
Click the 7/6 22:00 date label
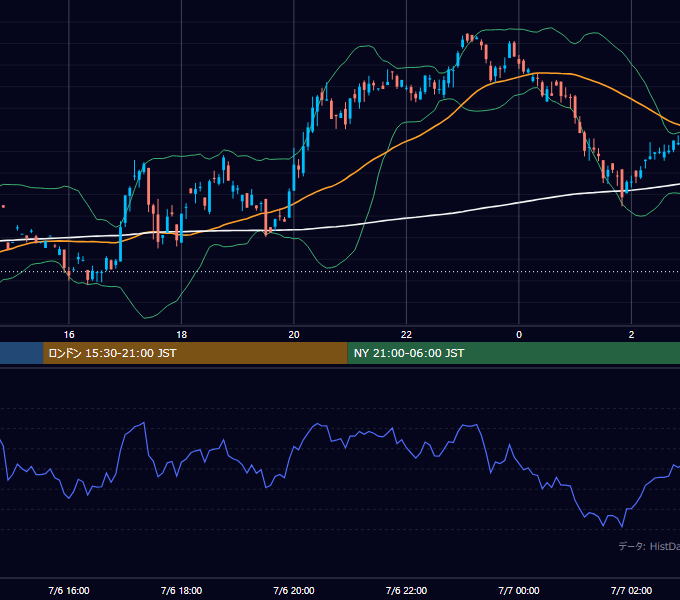tap(406, 590)
